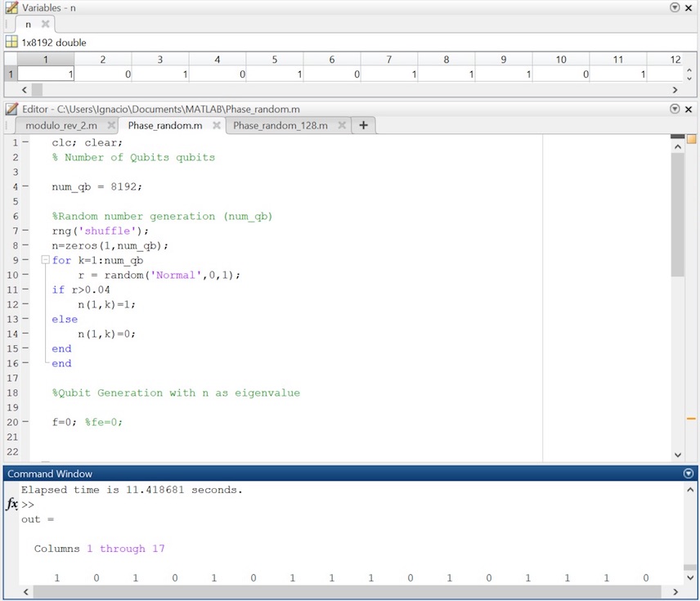Click the orange warning marker beside line 20
This screenshot has width=700, height=601.
691,419
